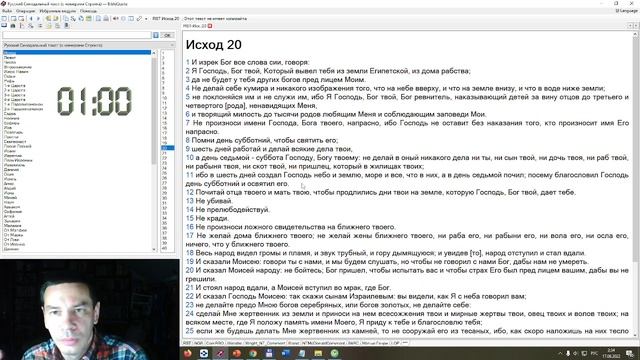Click verse number 8 link in text
Viewport: 640px width, 360px height.
[188, 140]
